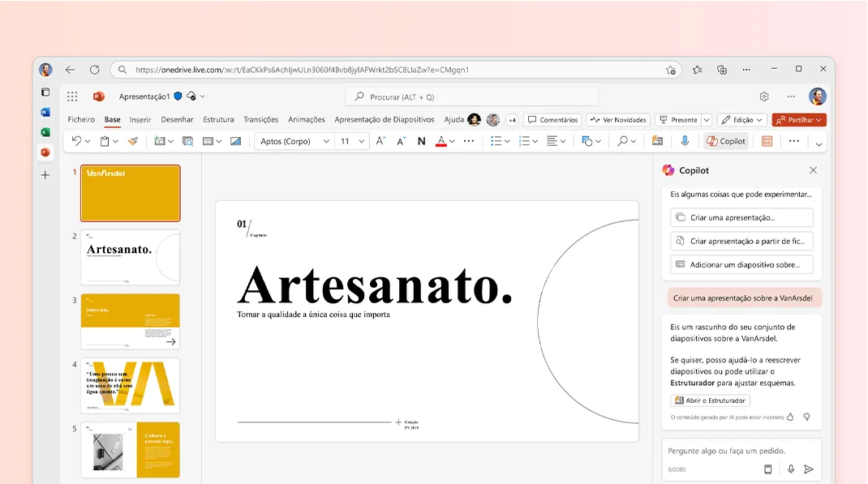868x484 pixels.
Task: Click the Undo icon in the ribbon
Action: coord(76,141)
